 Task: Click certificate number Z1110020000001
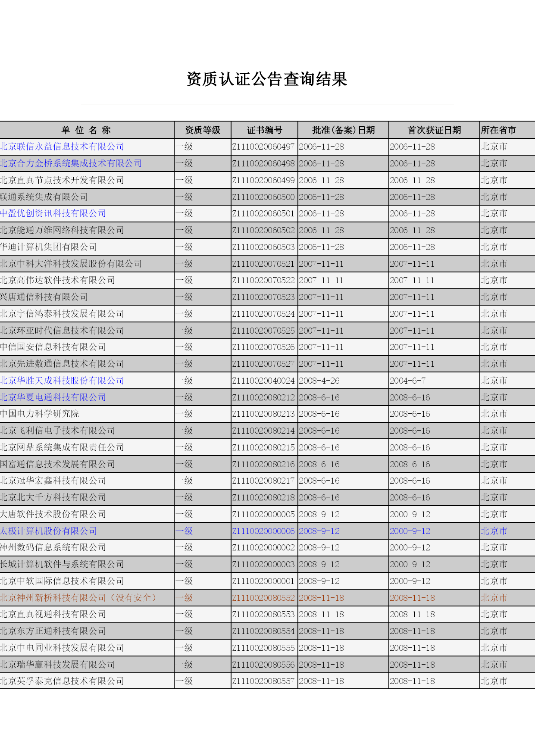pyautogui.click(x=263, y=581)
